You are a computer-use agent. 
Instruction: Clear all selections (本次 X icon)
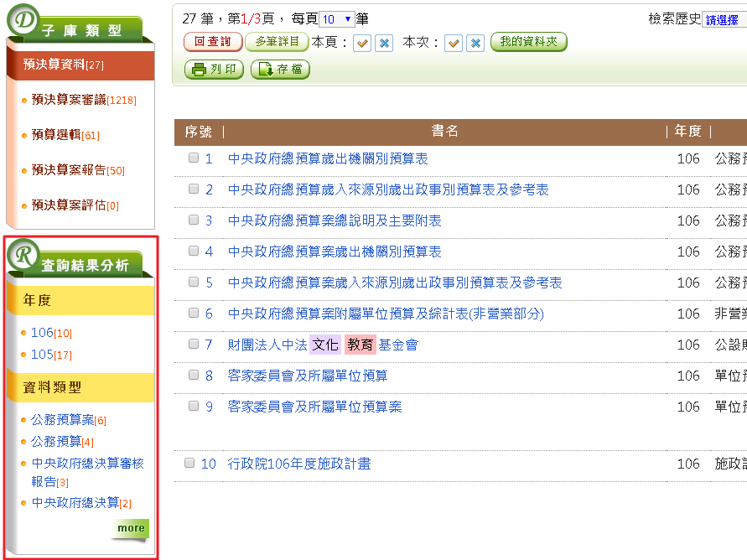tap(475, 43)
